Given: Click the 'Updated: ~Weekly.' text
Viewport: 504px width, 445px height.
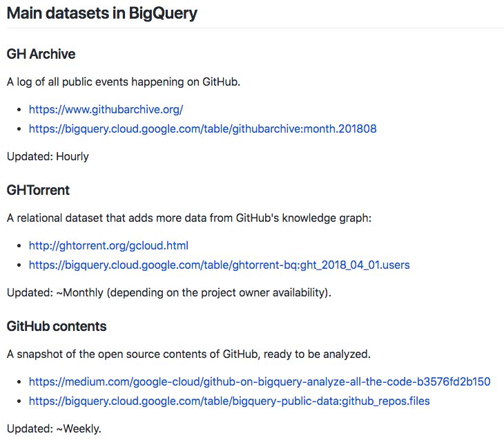Looking at the screenshot, I should coord(54,429).
